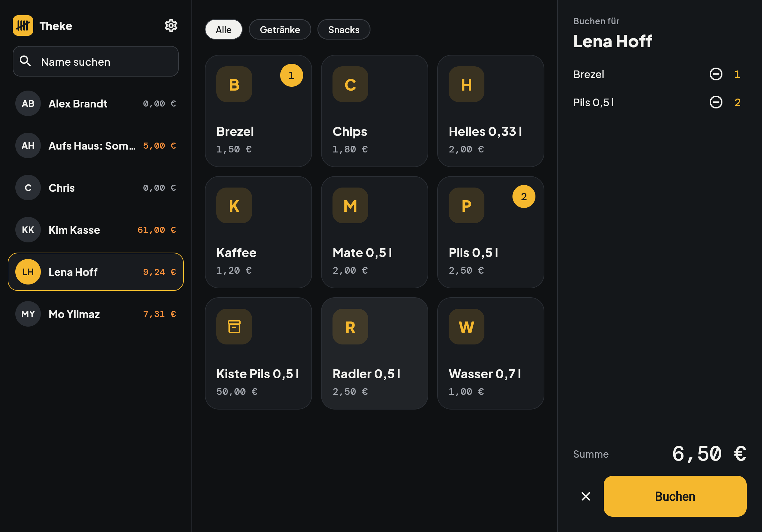Select the Alle filter tab

[224, 30]
